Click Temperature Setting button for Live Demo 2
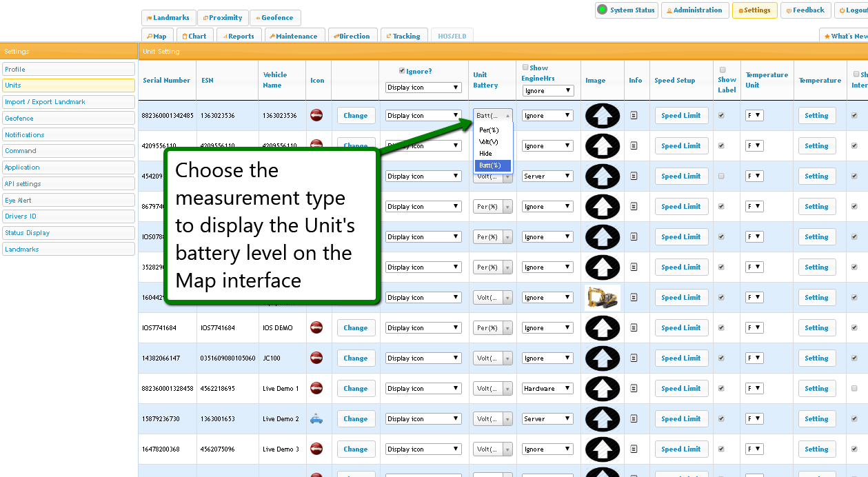 coord(816,419)
